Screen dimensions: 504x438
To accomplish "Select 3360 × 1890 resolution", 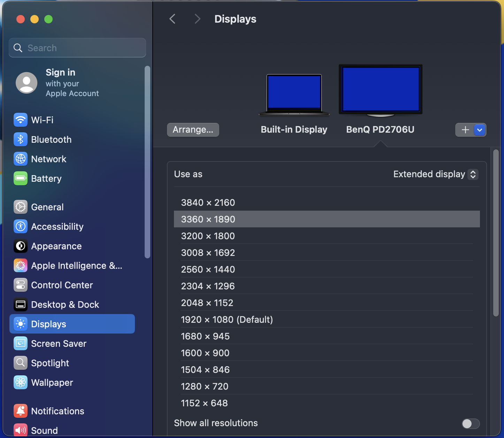I will click(327, 219).
